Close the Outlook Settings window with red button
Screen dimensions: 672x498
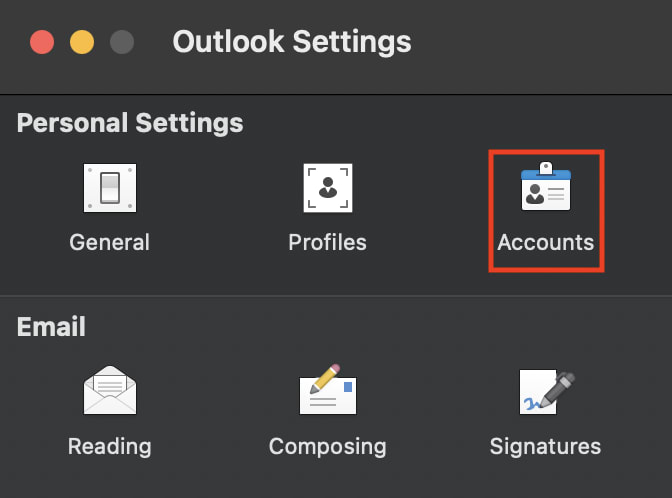coord(42,42)
